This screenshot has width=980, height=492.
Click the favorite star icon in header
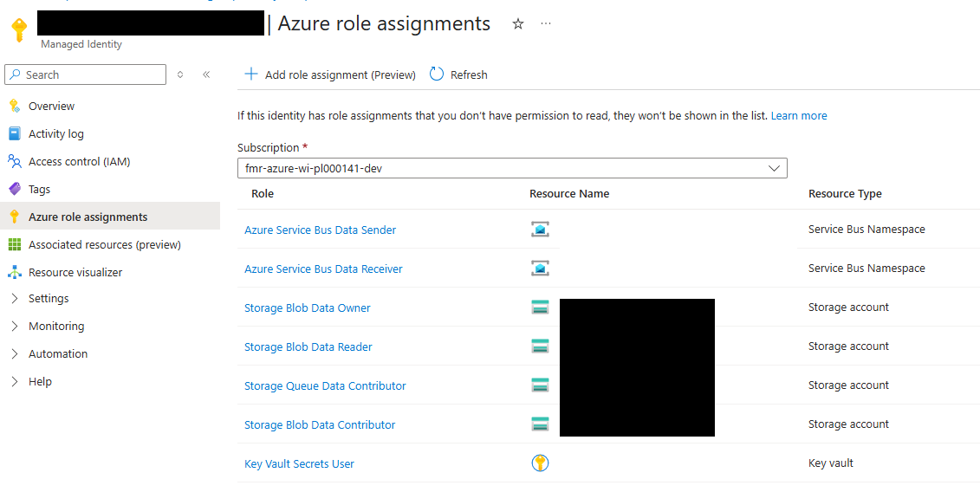[x=518, y=24]
